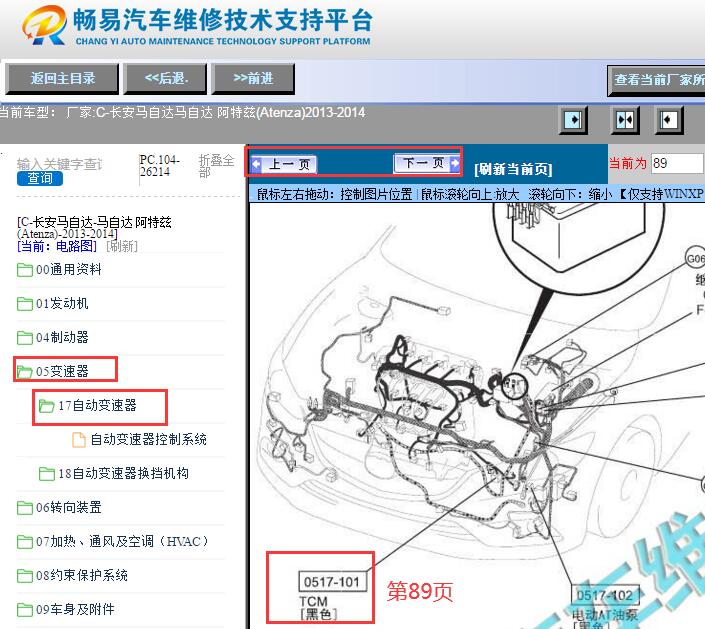The width and height of the screenshot is (705, 629).
Task: Click the blue 查询 search button
Action: (40, 178)
